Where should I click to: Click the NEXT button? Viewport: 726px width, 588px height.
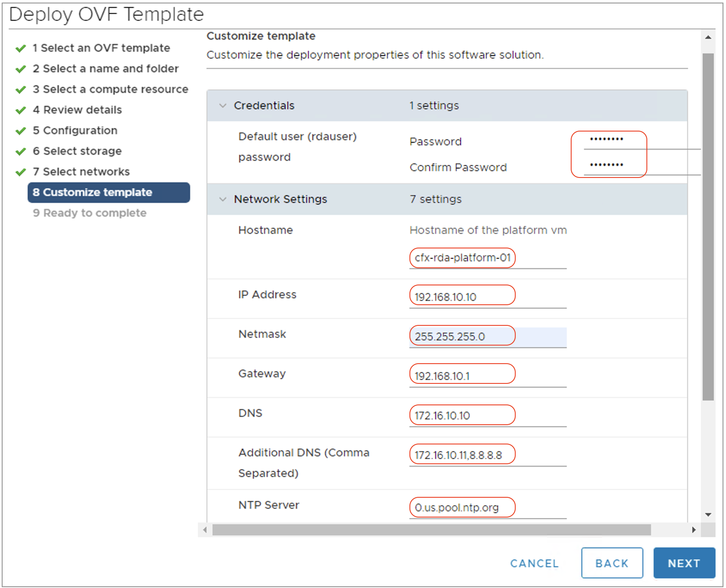[684, 563]
